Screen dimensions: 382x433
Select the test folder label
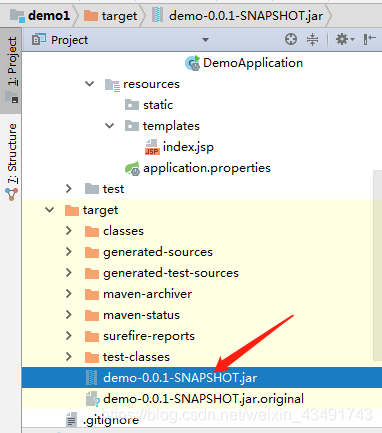click(114, 189)
